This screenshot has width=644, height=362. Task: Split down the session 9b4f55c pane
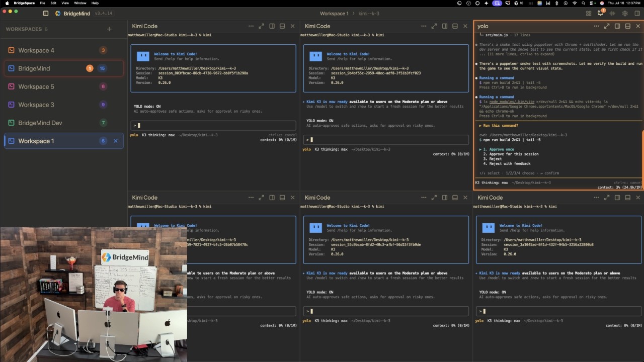455,26
